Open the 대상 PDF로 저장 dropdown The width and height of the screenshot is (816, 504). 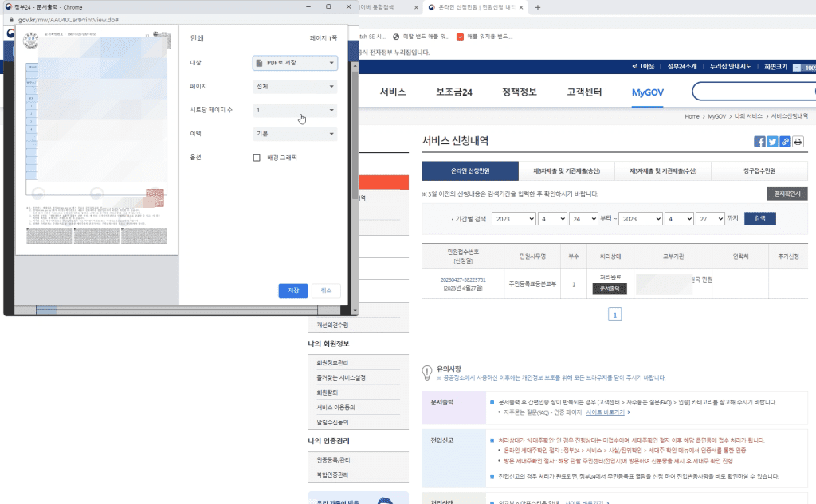(x=295, y=63)
